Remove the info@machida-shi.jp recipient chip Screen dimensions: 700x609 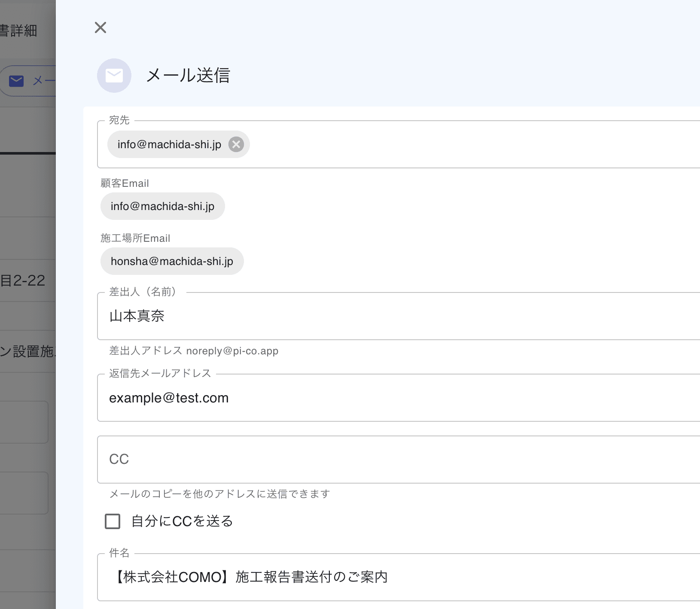(x=235, y=144)
